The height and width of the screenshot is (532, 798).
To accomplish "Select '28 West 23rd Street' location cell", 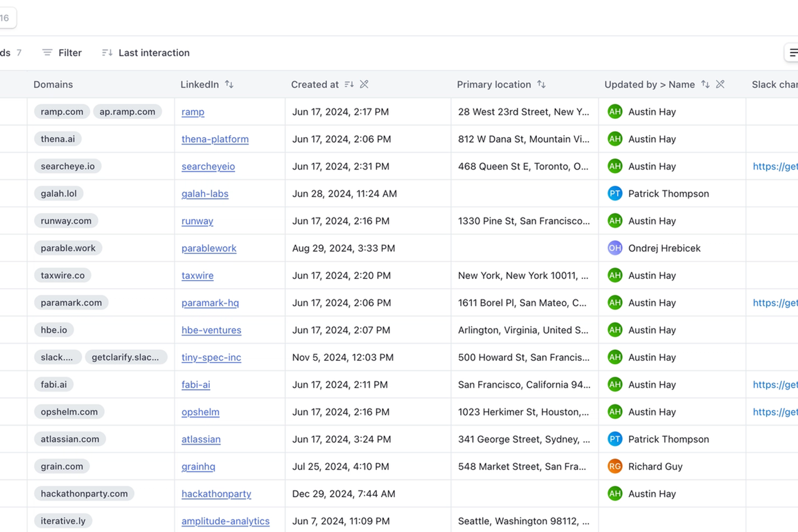I will (525, 112).
